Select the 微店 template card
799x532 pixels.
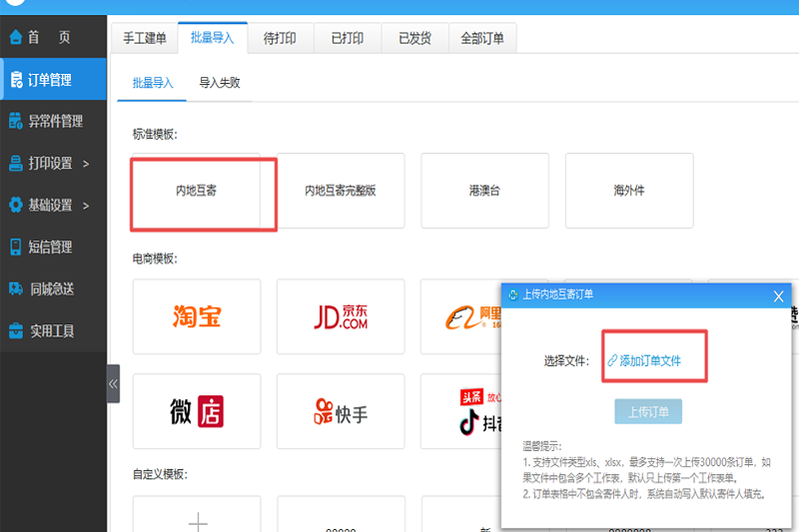197,411
